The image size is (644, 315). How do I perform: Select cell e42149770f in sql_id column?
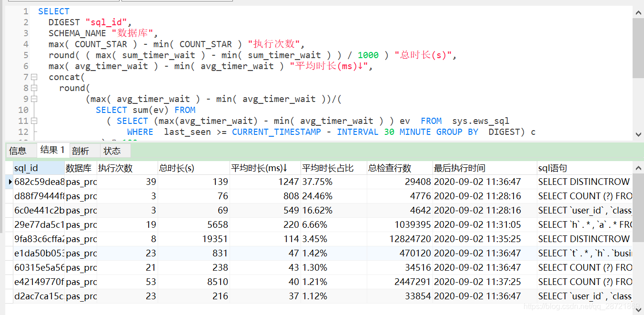coord(40,282)
